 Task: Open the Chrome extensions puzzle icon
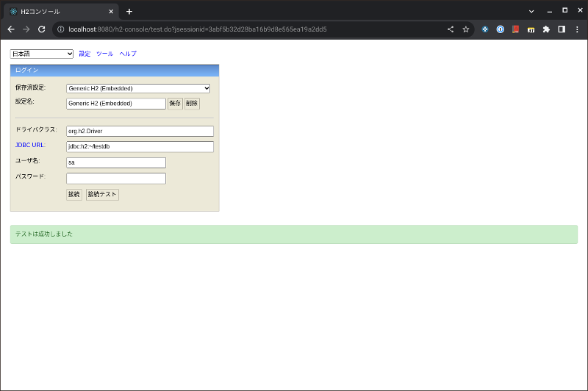(546, 29)
